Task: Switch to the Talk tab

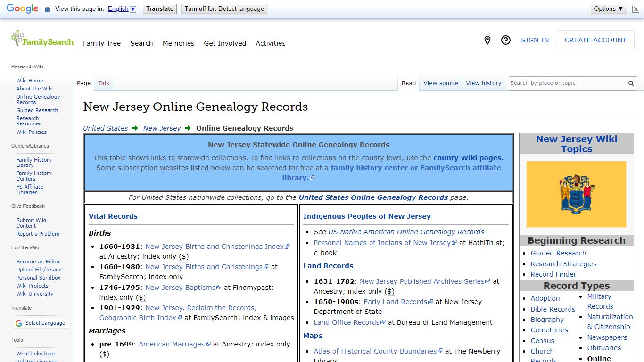Action: pos(104,83)
